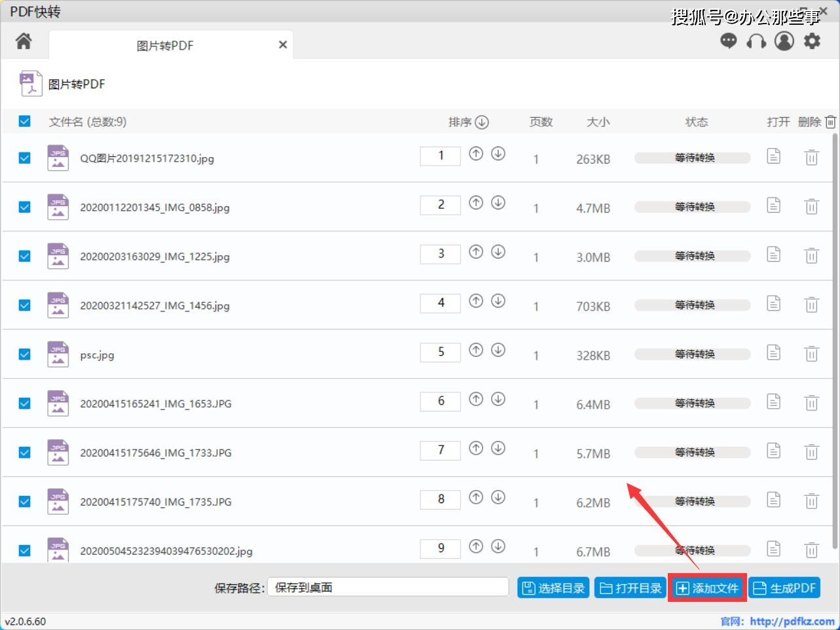840x630 pixels.
Task: Click 添加文件 to add files
Action: point(708,588)
